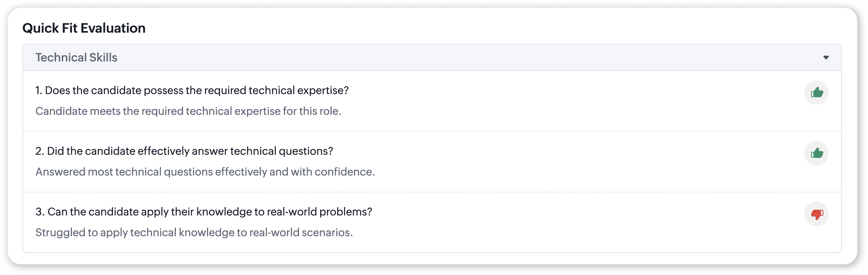Click the word 'Skills' in section header
868x275 pixels.
pyautogui.click(x=103, y=58)
